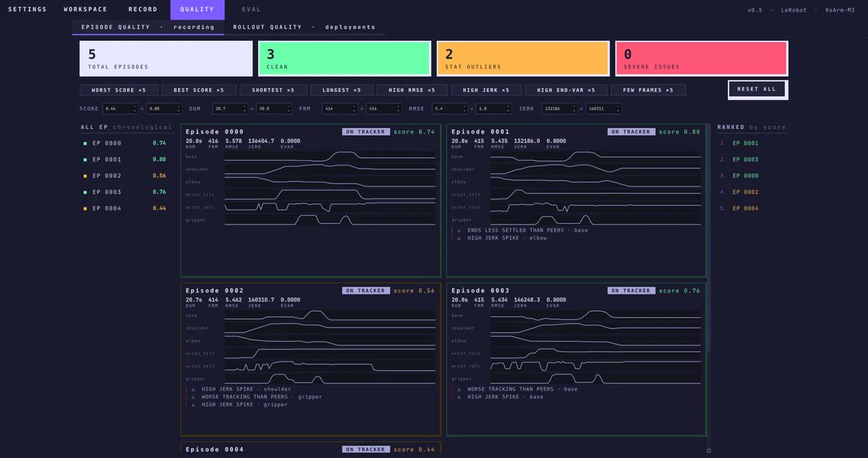Filter by the Clean episodes card
Image resolution: width=868 pixels, height=458 pixels.
(x=344, y=59)
